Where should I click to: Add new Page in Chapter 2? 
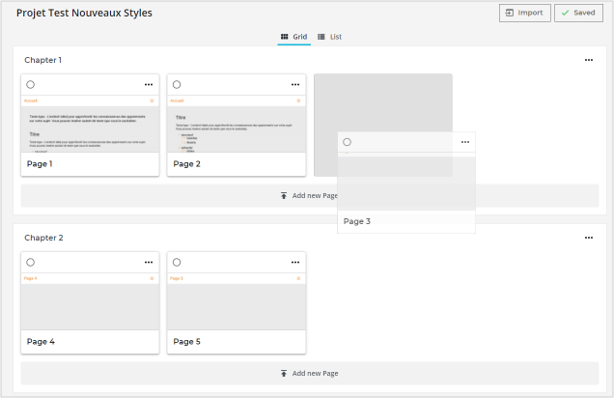[x=310, y=373]
